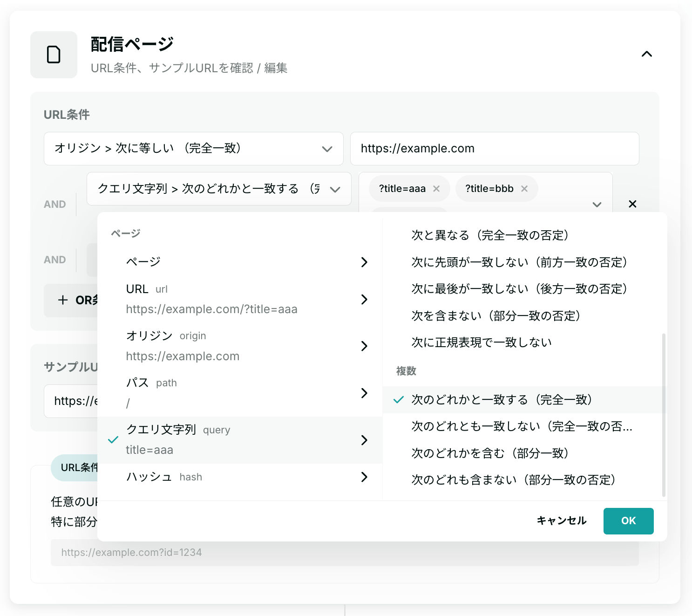Click the page document icon
This screenshot has width=692, height=616.
[x=54, y=55]
